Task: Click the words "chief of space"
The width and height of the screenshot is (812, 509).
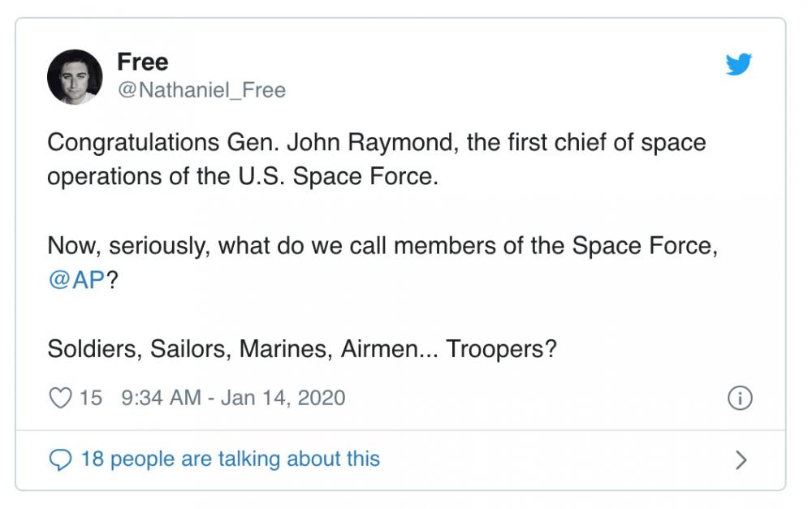Action: [630, 142]
